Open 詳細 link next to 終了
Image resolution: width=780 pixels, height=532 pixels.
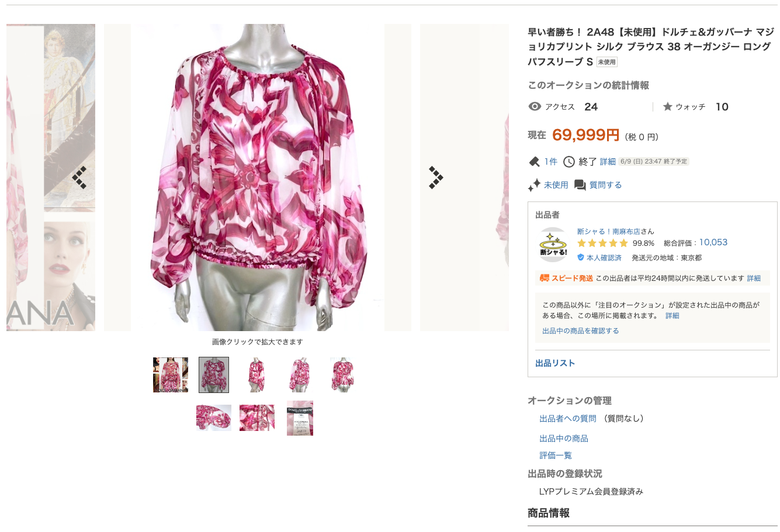[x=608, y=162]
